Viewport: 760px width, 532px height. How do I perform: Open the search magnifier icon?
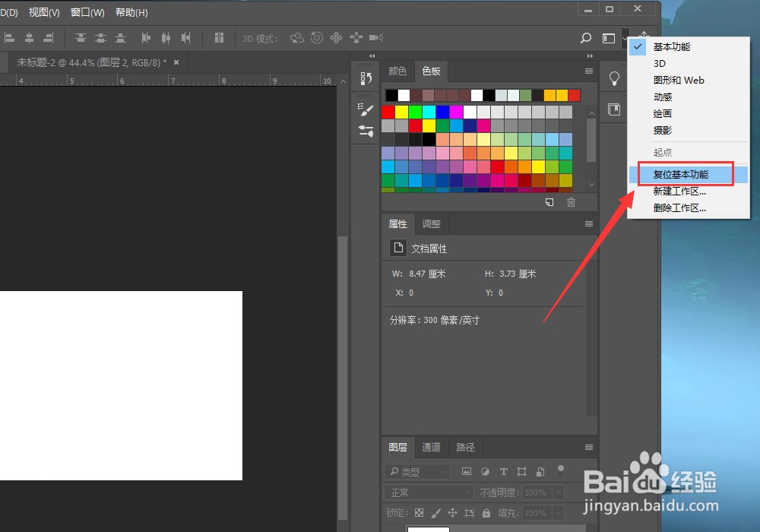586,38
